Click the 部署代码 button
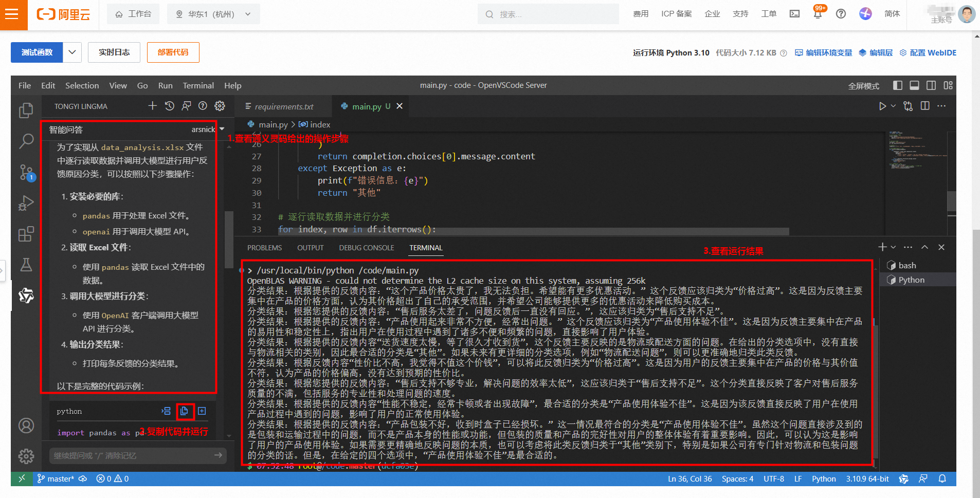Image resolution: width=980 pixels, height=498 pixels. pyautogui.click(x=173, y=52)
